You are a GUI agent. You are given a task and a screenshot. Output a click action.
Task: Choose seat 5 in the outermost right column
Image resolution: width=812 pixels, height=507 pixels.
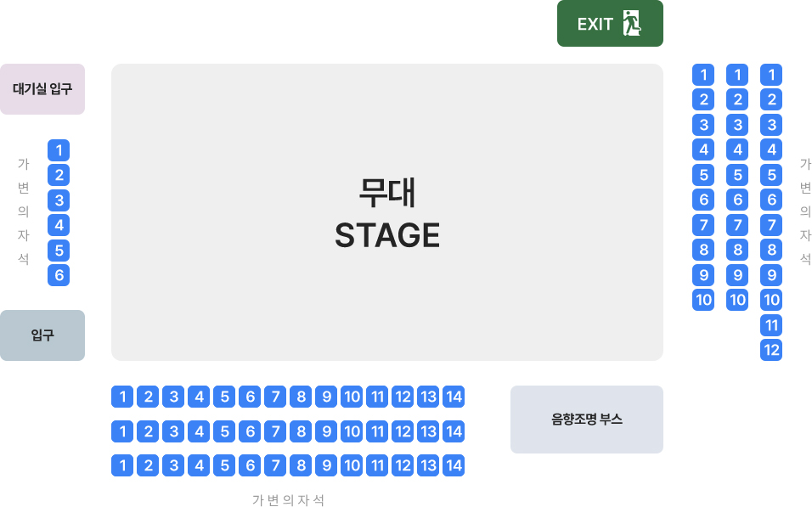771,176
